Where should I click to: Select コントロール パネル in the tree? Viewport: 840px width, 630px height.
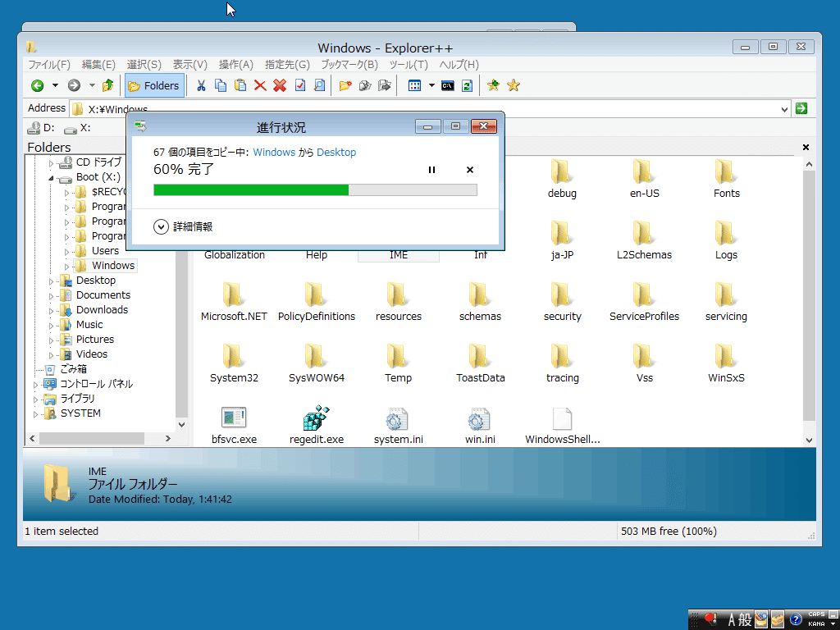point(97,384)
